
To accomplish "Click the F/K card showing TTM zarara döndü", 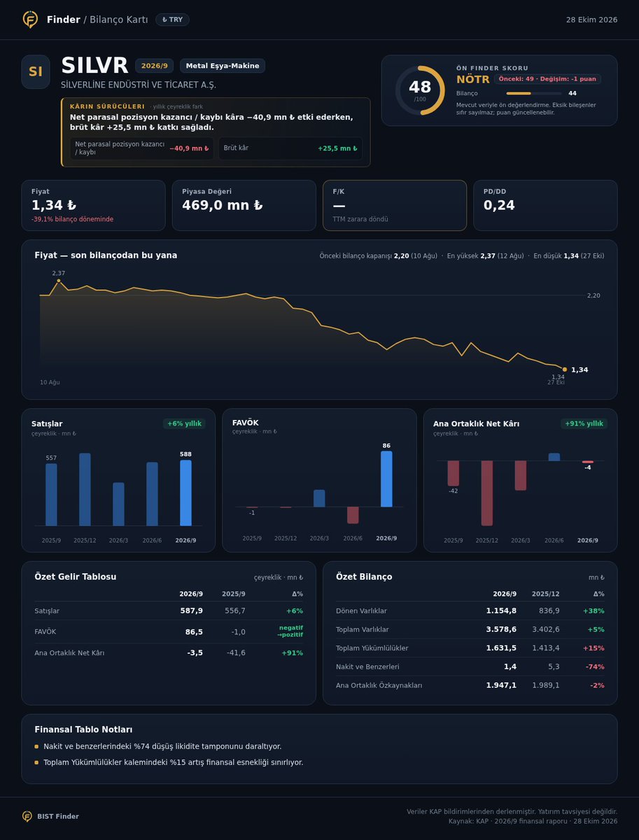I will [x=395, y=205].
